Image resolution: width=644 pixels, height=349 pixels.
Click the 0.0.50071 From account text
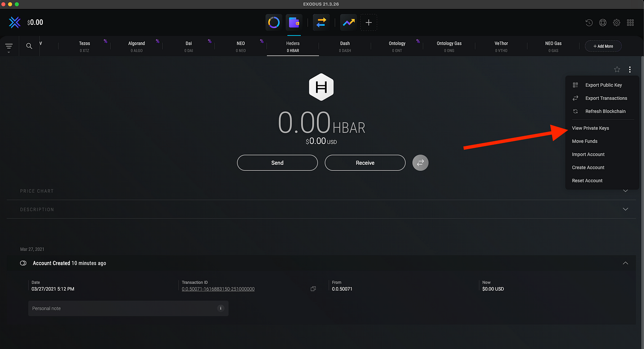click(x=342, y=289)
